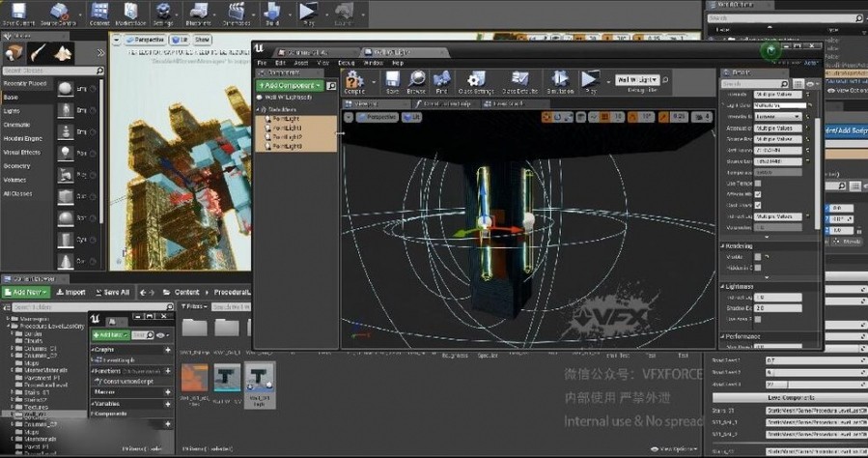Select ConstructionScript in Functions list

tap(127, 382)
